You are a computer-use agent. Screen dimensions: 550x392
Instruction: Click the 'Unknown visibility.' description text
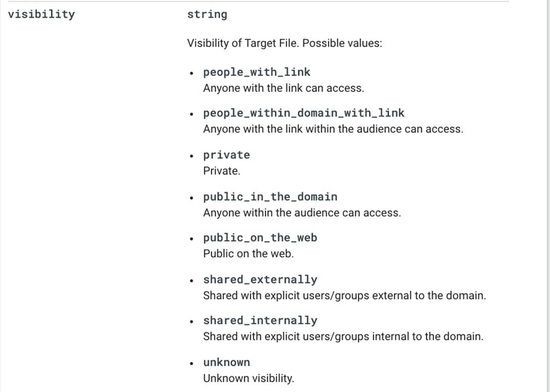(x=248, y=379)
